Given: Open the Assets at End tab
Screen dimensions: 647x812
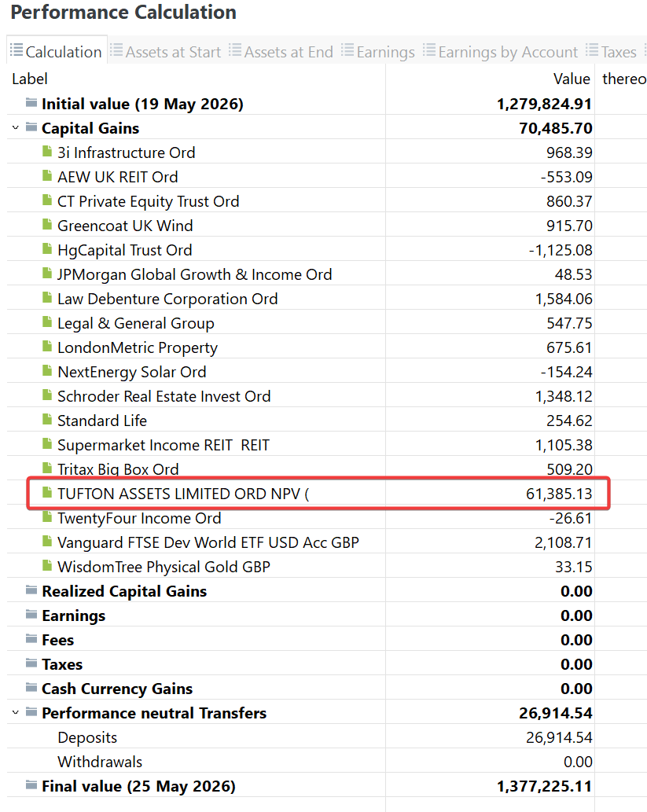Looking at the screenshot, I should (281, 52).
